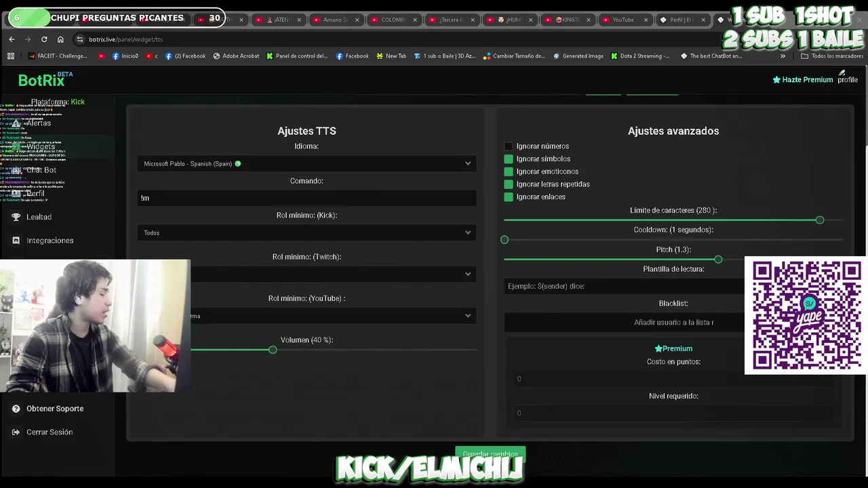Toggle the Ignorar emoticonos checkbox
The width and height of the screenshot is (868, 488).
pos(509,171)
